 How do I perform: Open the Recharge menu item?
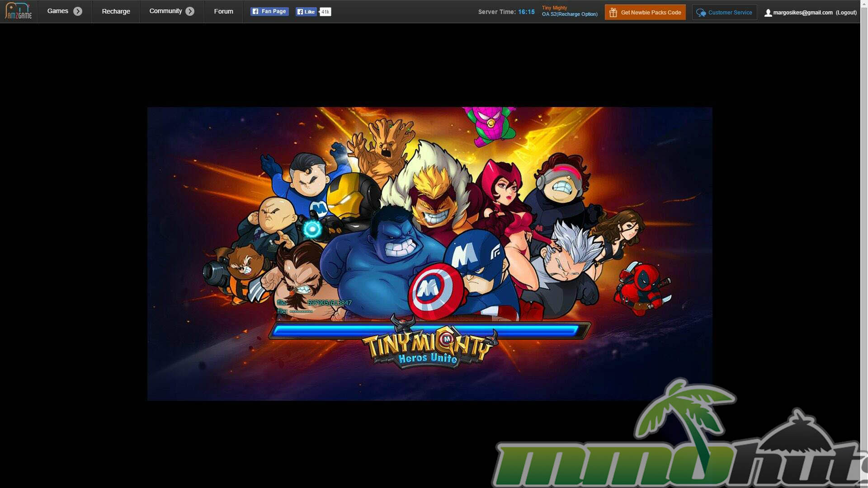pos(116,11)
